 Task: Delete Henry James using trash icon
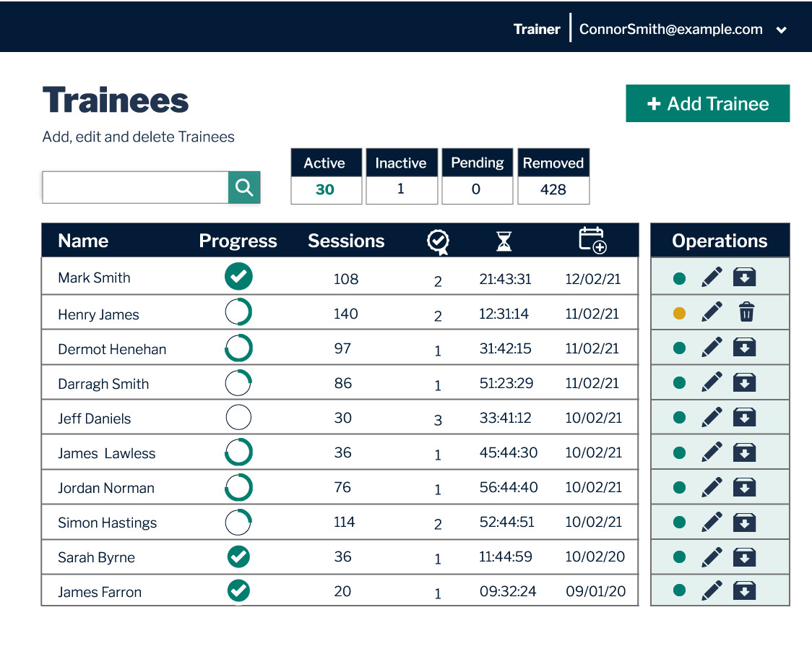746,312
